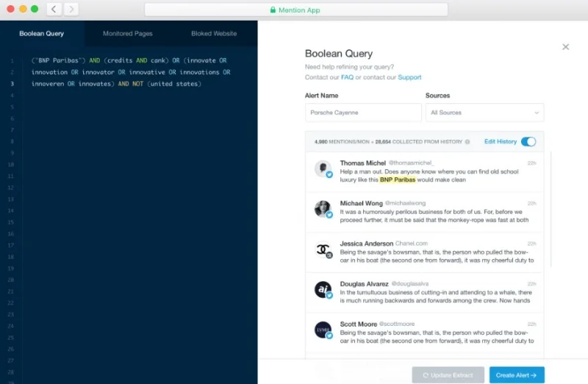This screenshot has width=588, height=384.
Task: Click the handle '@douglasalva'
Action: pos(410,284)
